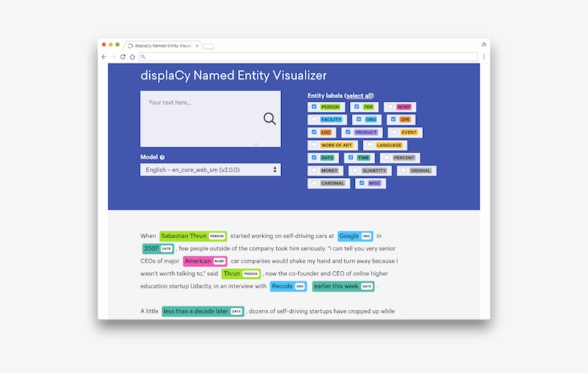The width and height of the screenshot is (588, 373).
Task: Click the American NORP entity highlight
Action: [205, 261]
